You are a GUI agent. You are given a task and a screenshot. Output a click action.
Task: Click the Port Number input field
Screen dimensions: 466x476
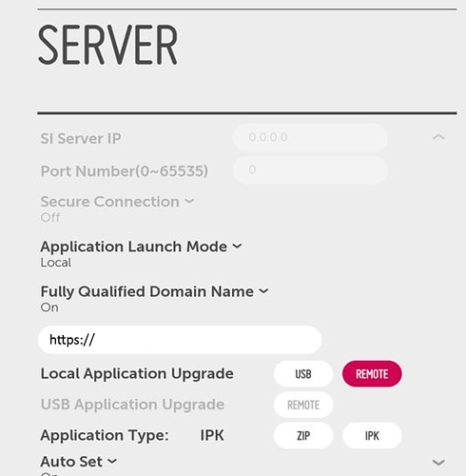[x=310, y=169]
